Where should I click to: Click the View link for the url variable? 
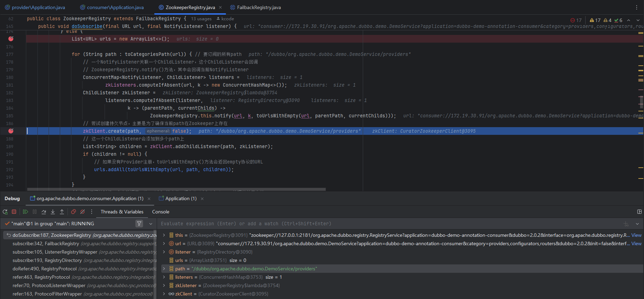tap(636, 243)
